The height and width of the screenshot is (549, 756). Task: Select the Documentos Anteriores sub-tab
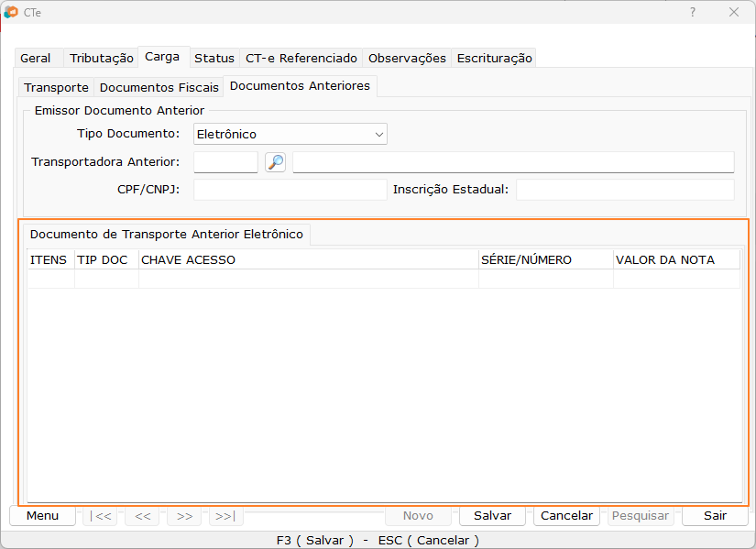pos(300,86)
